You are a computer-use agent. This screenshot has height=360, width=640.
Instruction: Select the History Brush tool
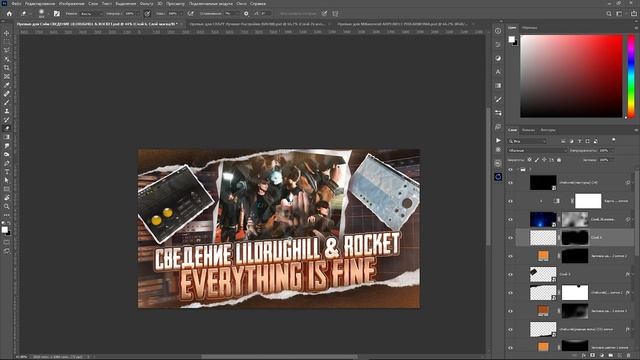tap(7, 120)
